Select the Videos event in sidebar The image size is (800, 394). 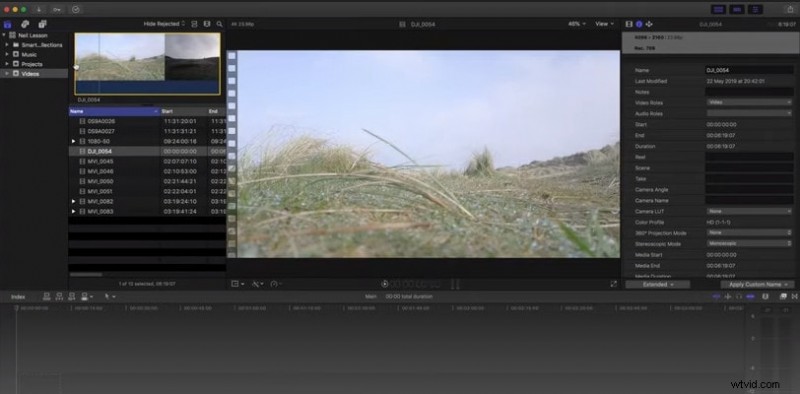34,73
